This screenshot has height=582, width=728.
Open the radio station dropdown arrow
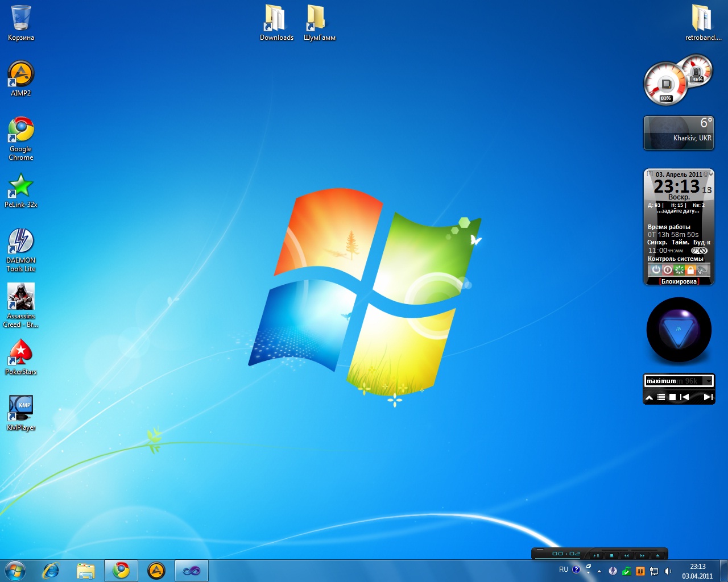click(x=708, y=381)
